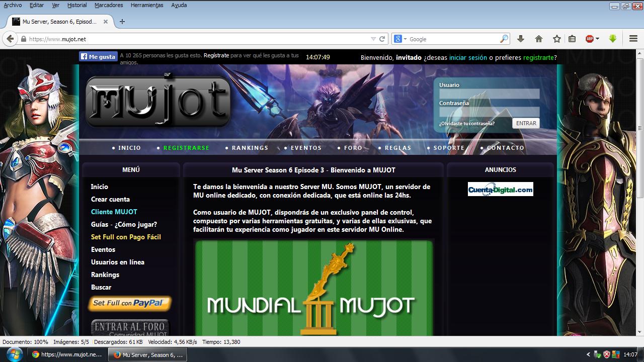Viewport: 644px width, 362px height.
Task: Click the magnifier search icon in Google box
Action: coord(504,39)
